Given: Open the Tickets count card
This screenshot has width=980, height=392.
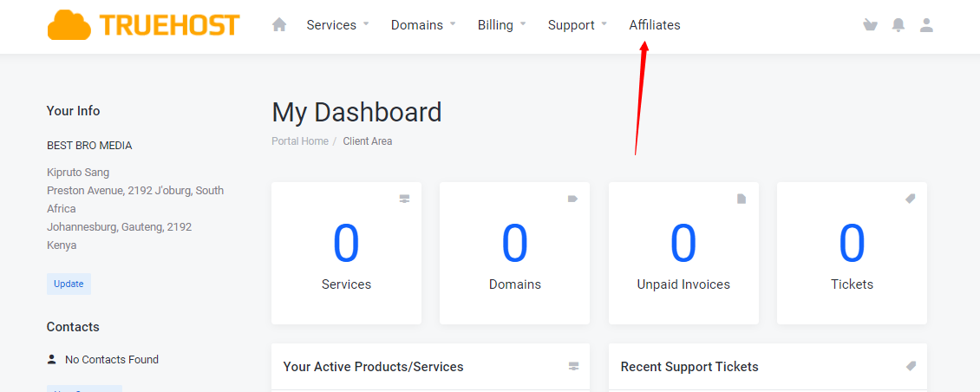Looking at the screenshot, I should pyautogui.click(x=852, y=253).
